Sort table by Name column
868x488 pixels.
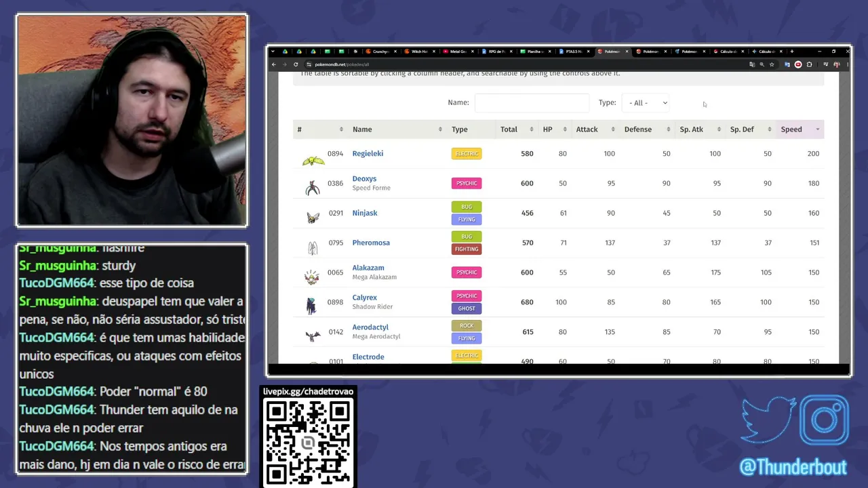pos(397,129)
